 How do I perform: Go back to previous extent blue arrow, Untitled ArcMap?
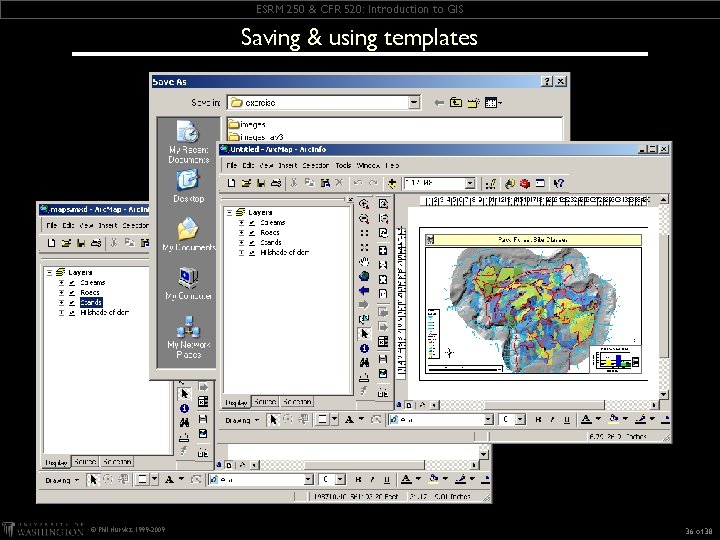click(364, 290)
